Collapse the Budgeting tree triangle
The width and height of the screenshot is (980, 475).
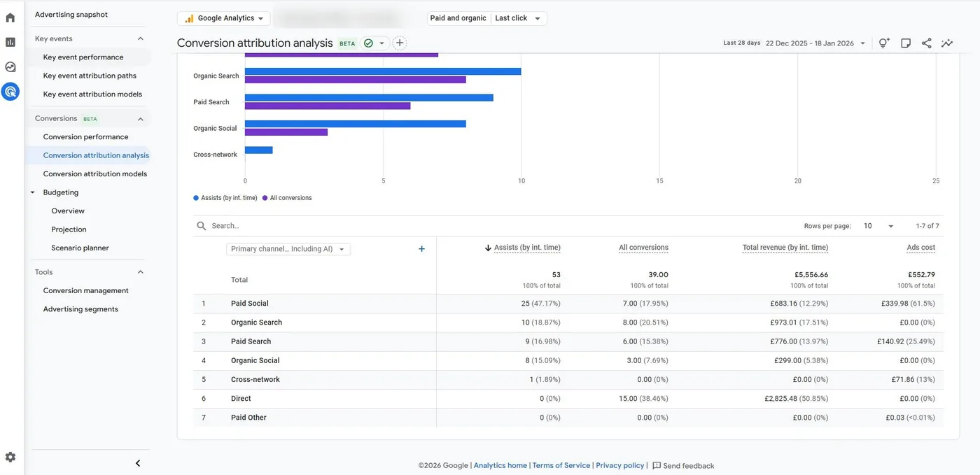point(33,192)
